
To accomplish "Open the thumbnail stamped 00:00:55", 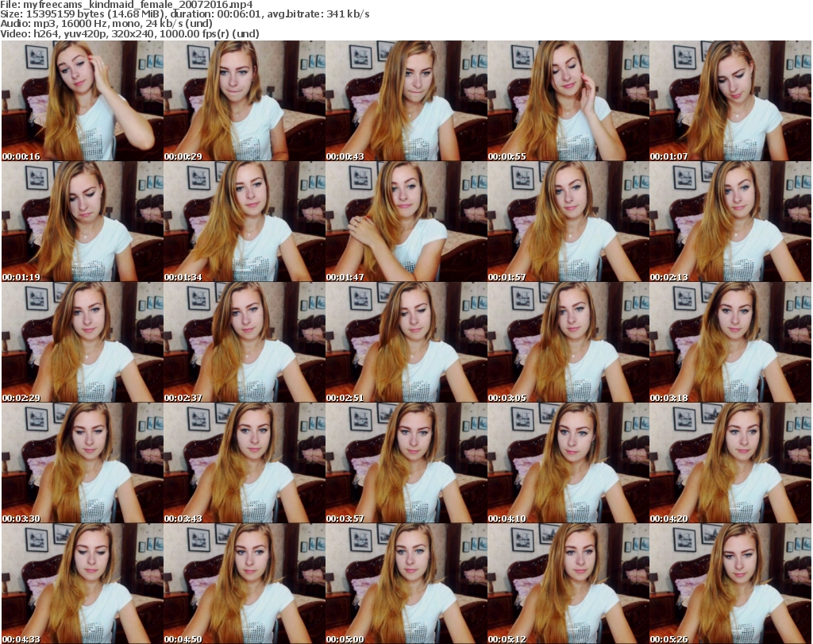I will pyautogui.click(x=568, y=101).
